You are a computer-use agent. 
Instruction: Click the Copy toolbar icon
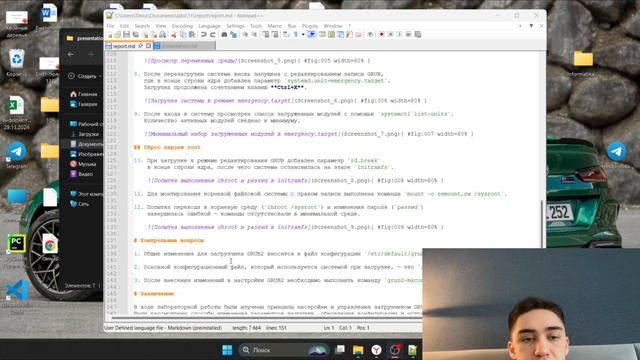tap(183, 35)
